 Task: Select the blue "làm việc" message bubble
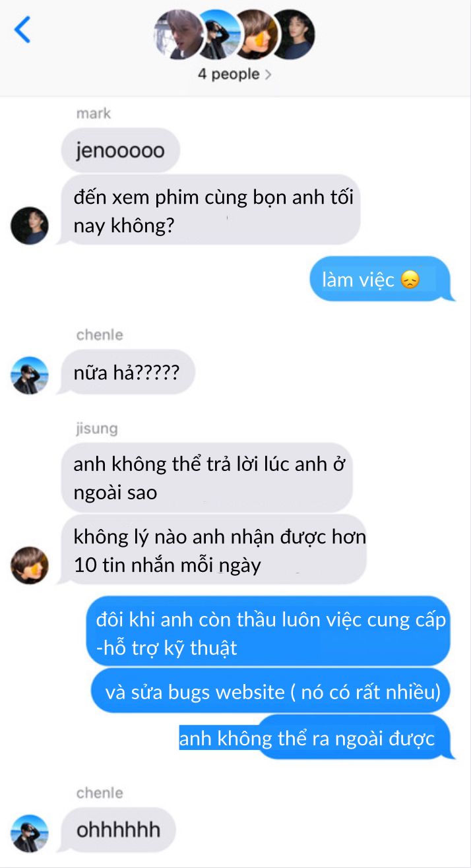(x=381, y=279)
